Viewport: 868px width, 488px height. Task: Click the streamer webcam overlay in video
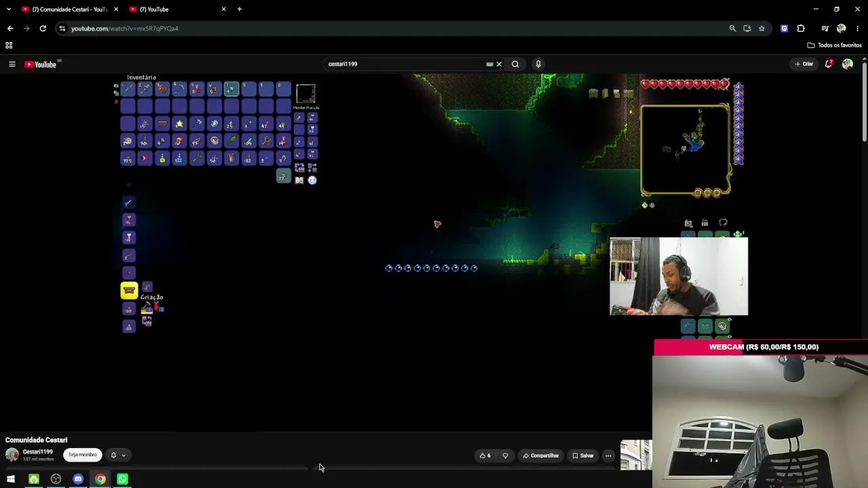click(679, 277)
